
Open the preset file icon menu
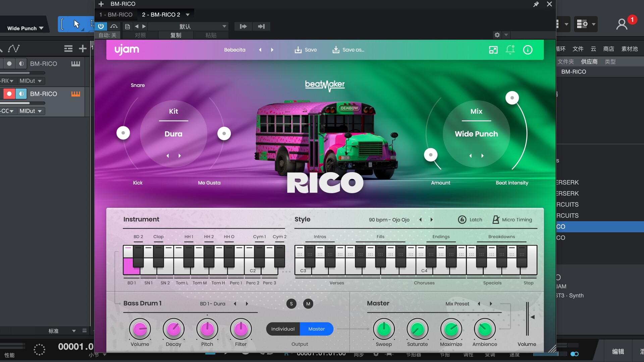(x=127, y=26)
